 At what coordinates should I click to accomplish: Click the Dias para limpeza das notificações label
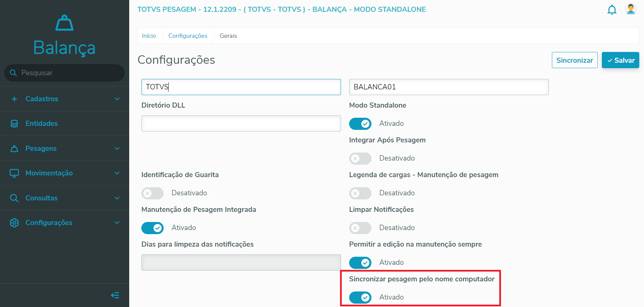point(198,244)
